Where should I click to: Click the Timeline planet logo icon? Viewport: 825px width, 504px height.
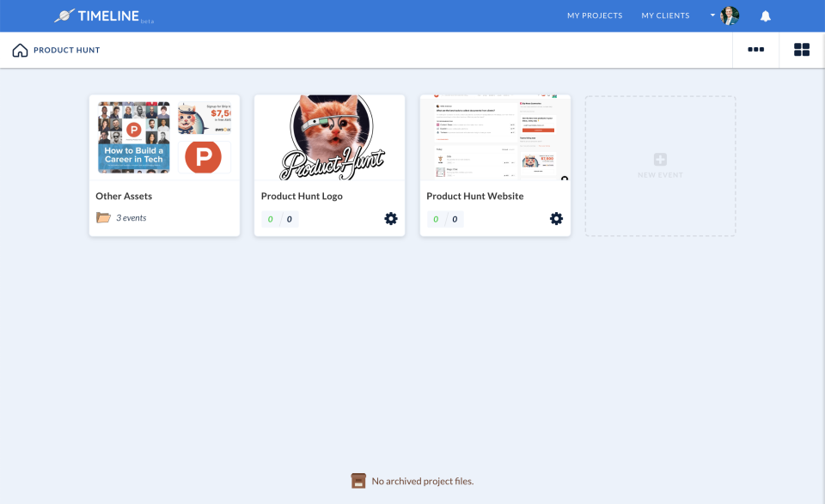64,15
